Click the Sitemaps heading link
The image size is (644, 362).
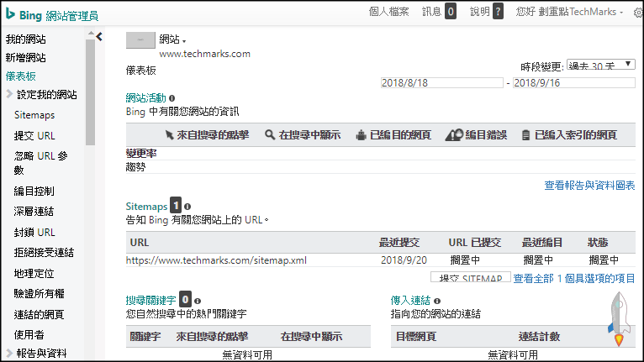coord(146,207)
